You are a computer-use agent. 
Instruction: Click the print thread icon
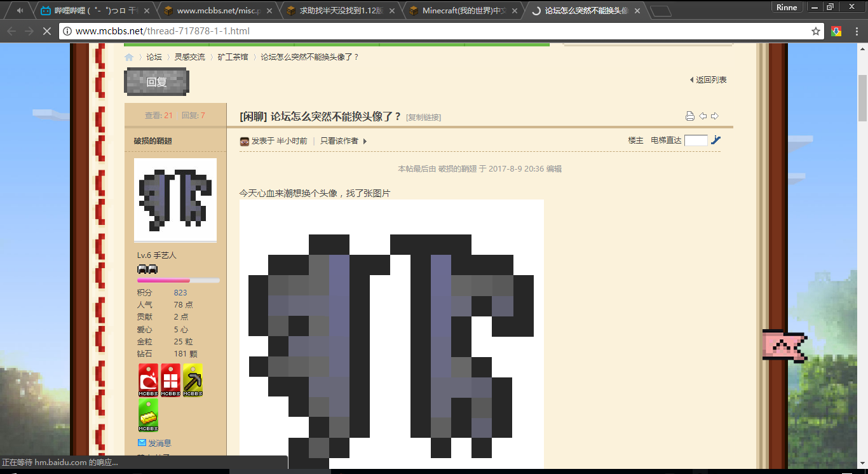tap(690, 116)
